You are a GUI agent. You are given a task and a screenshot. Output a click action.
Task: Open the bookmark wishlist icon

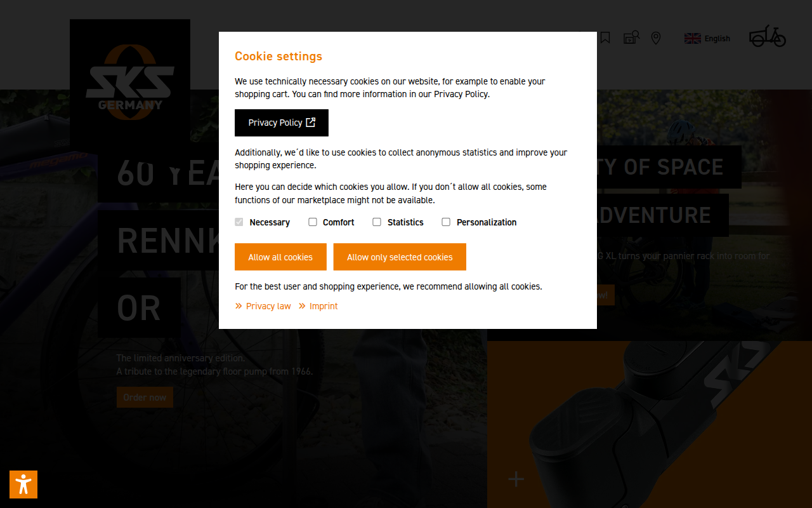(605, 38)
